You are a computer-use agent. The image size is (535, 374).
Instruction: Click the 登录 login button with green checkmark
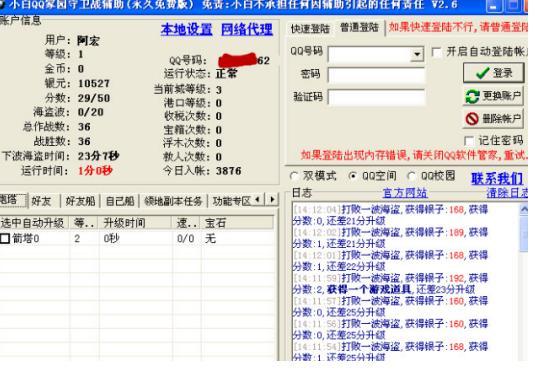[493, 73]
